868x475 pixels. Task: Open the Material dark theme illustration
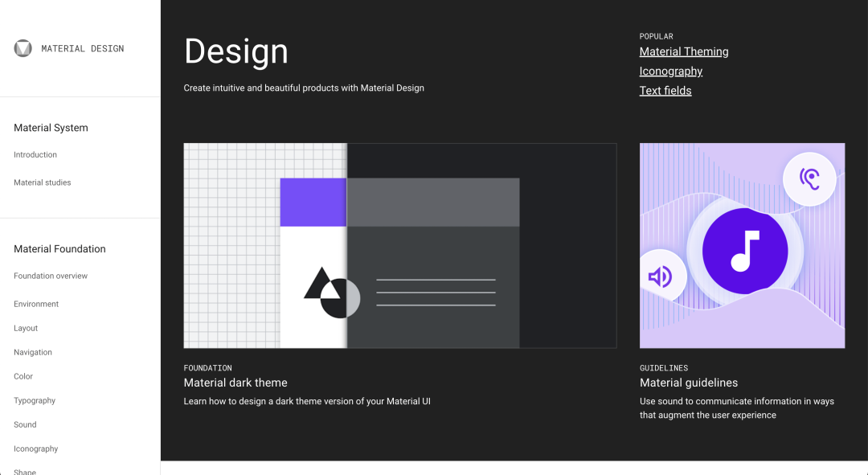click(x=400, y=246)
